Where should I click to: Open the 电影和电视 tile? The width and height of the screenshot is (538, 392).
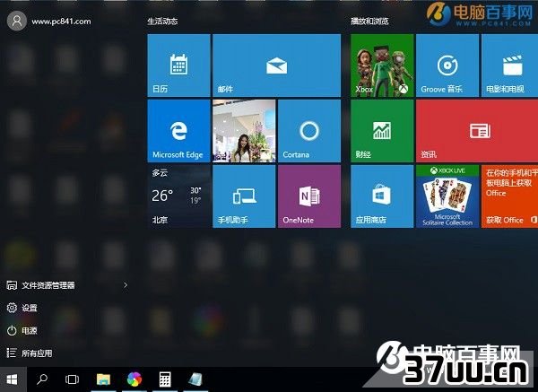[509, 65]
